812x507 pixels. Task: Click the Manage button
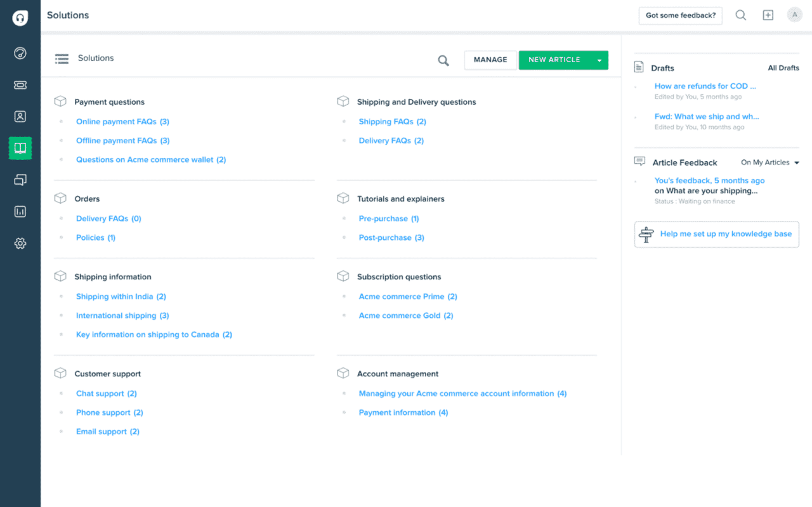pos(490,60)
